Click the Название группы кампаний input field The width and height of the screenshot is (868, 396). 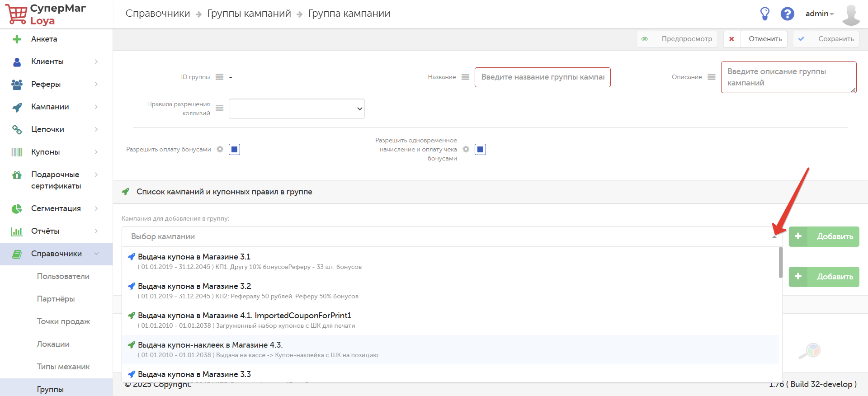542,77
